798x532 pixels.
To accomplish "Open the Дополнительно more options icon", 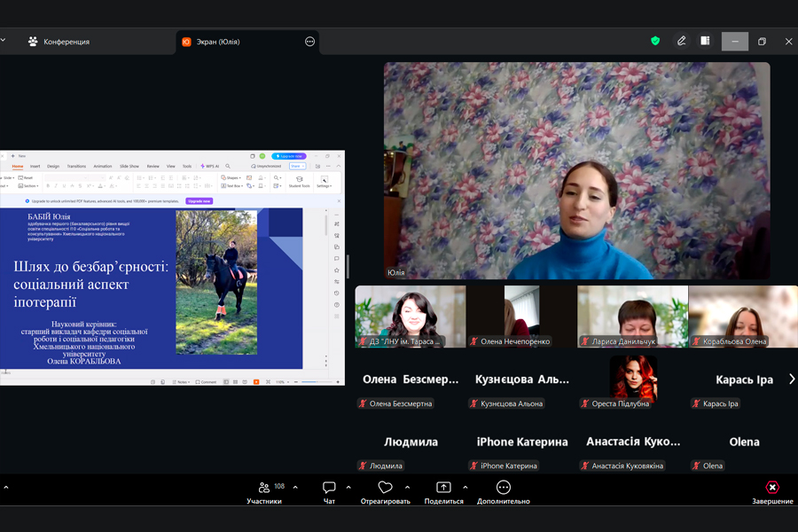I will tap(504, 487).
